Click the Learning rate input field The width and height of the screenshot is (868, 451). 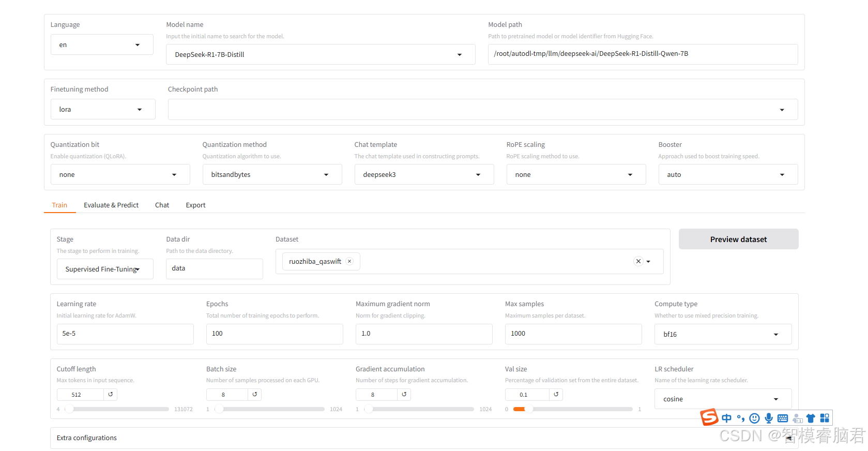point(125,334)
